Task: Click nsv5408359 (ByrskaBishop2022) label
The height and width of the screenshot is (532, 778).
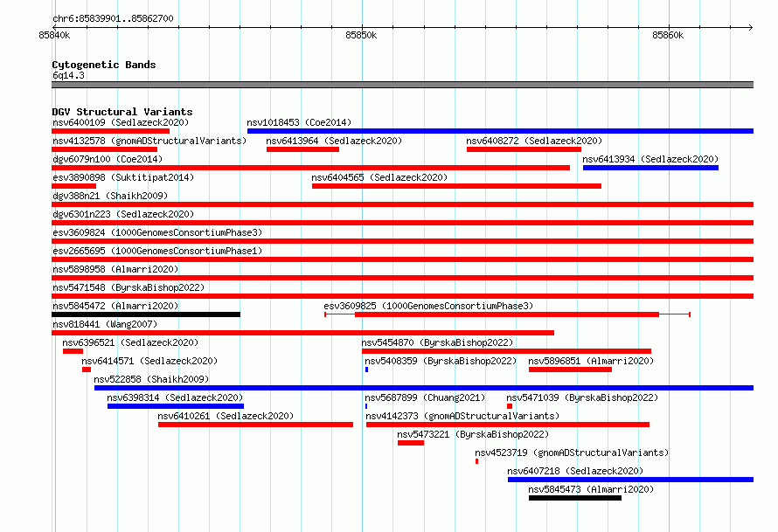Action: pos(441,361)
